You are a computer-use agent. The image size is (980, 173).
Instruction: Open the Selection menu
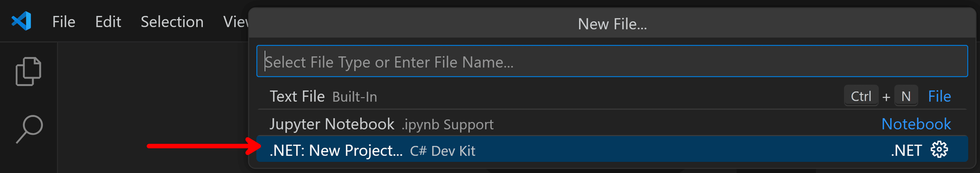tap(172, 22)
